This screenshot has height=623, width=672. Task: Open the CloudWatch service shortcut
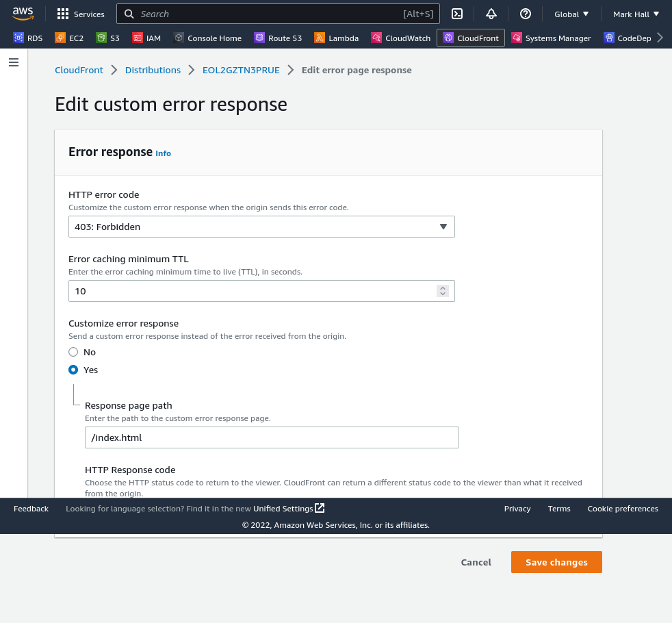(400, 38)
